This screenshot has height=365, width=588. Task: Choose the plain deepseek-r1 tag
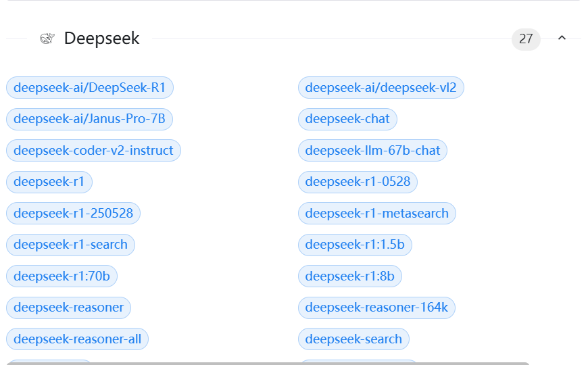pos(49,182)
